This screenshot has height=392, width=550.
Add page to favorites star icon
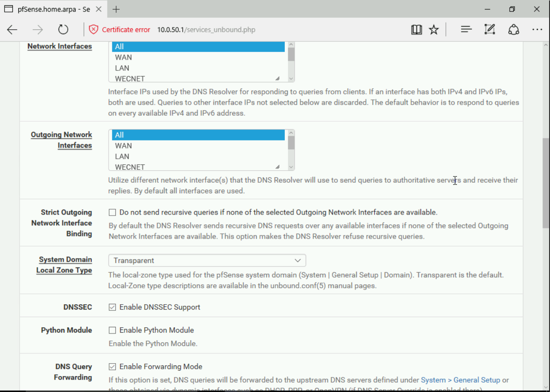(434, 30)
